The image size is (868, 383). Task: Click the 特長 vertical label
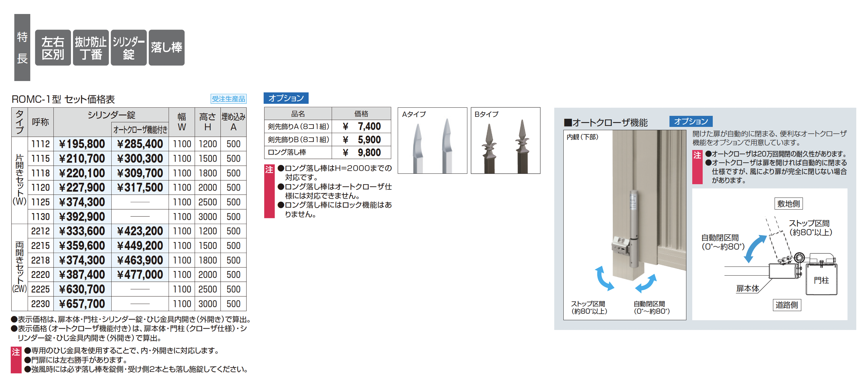click(x=22, y=48)
